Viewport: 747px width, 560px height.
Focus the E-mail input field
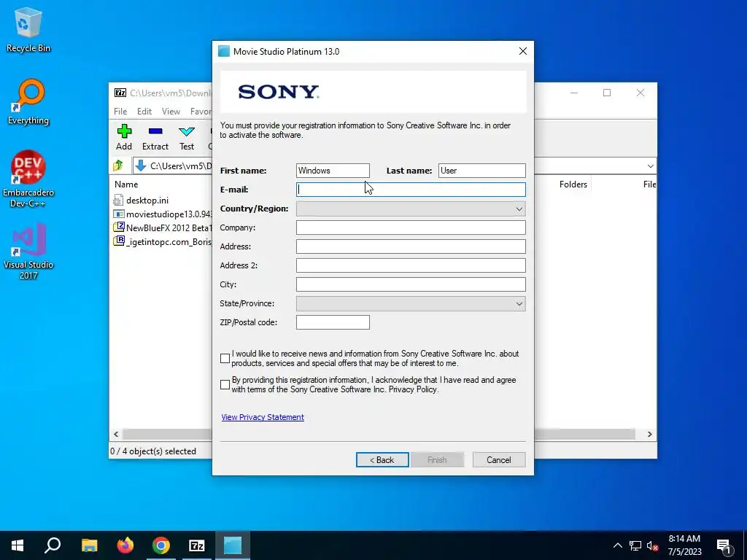pos(411,190)
